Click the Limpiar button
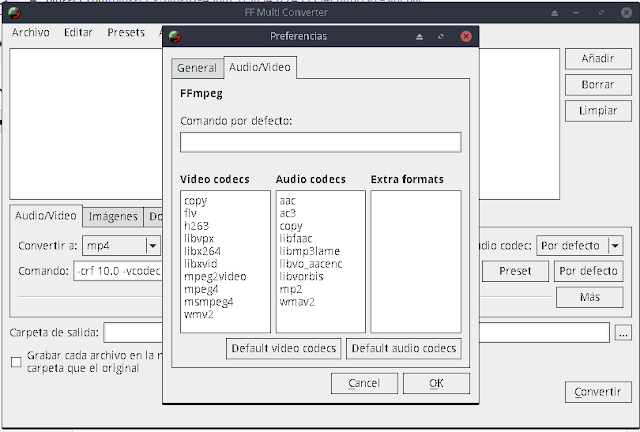640x432 pixels. click(x=598, y=111)
